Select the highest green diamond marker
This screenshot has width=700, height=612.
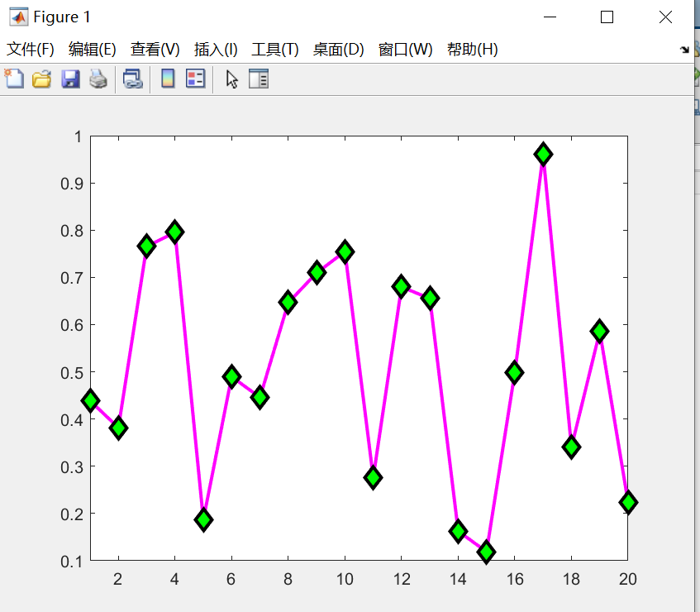pyautogui.click(x=543, y=153)
